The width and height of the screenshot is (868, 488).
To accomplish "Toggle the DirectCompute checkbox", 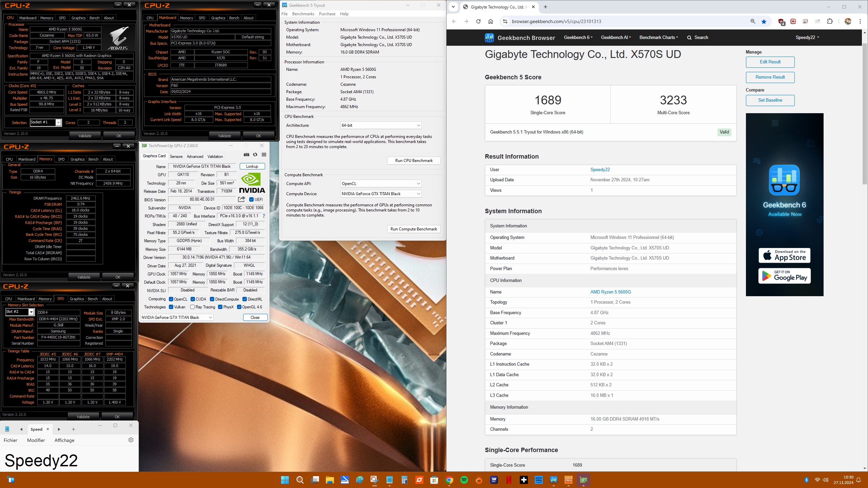I will tap(212, 299).
